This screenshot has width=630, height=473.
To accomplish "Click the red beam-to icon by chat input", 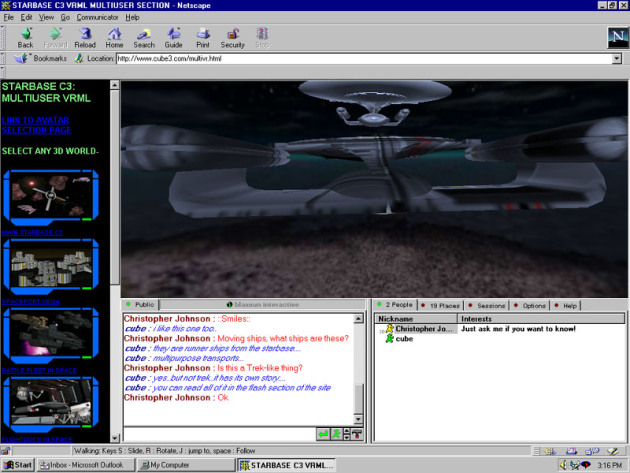I will (x=357, y=434).
